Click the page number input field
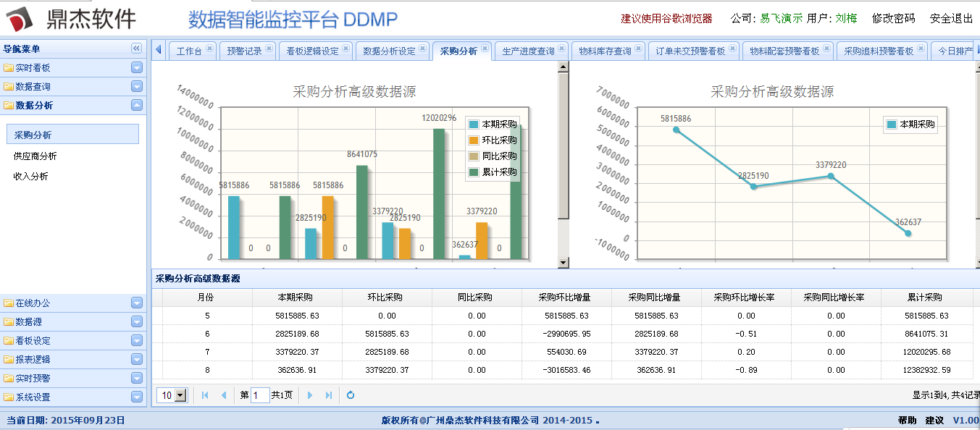 tap(260, 395)
